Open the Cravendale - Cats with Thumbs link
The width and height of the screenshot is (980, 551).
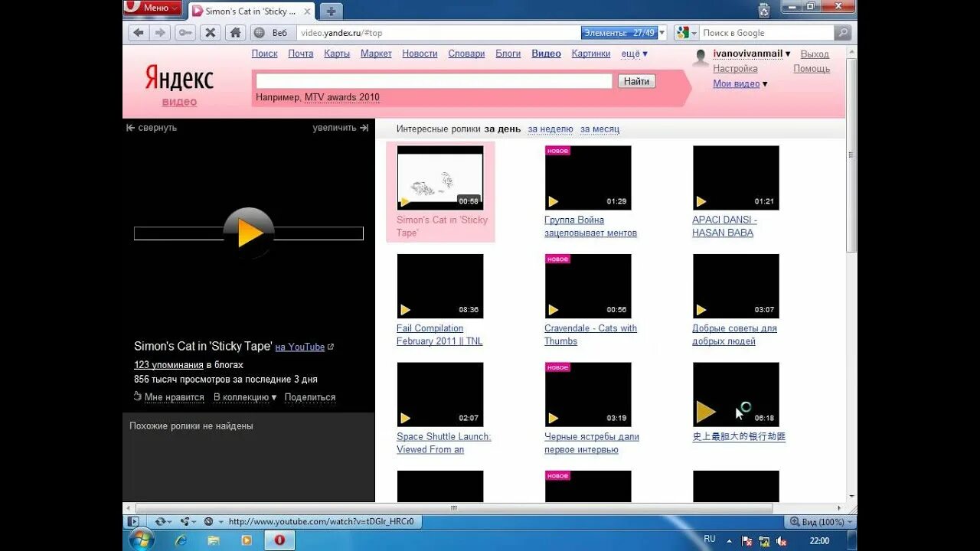[590, 334]
